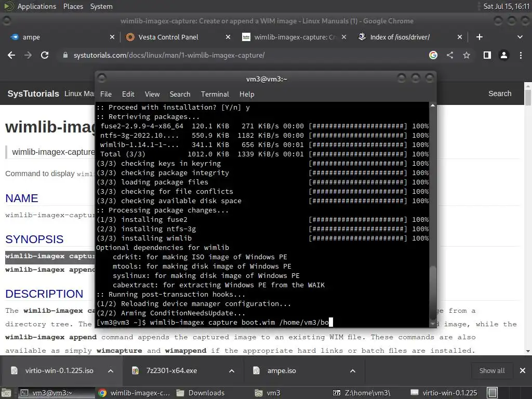This screenshot has width=532, height=399.
Task: Switch to Chrome wimlib-imagex taskbar item
Action: [x=134, y=393]
